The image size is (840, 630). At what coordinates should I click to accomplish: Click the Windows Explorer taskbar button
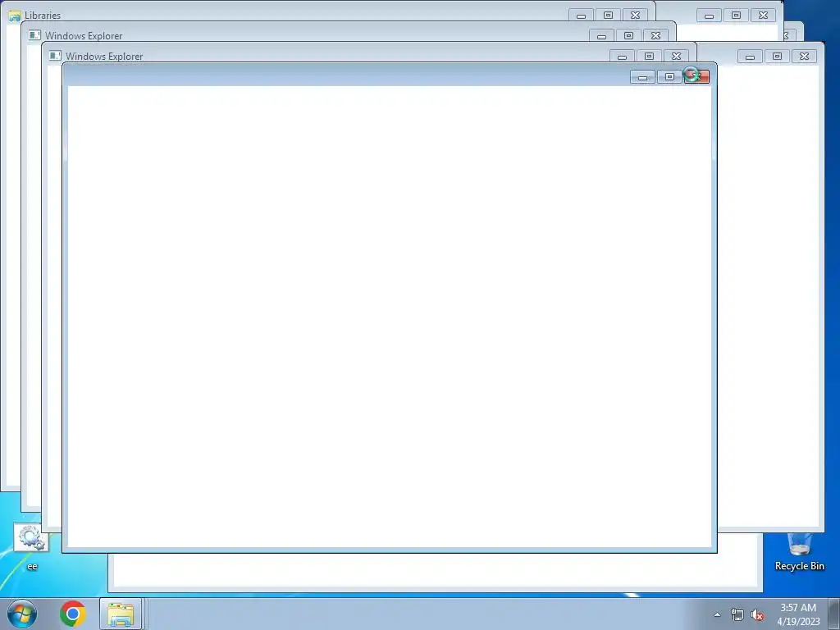point(121,614)
